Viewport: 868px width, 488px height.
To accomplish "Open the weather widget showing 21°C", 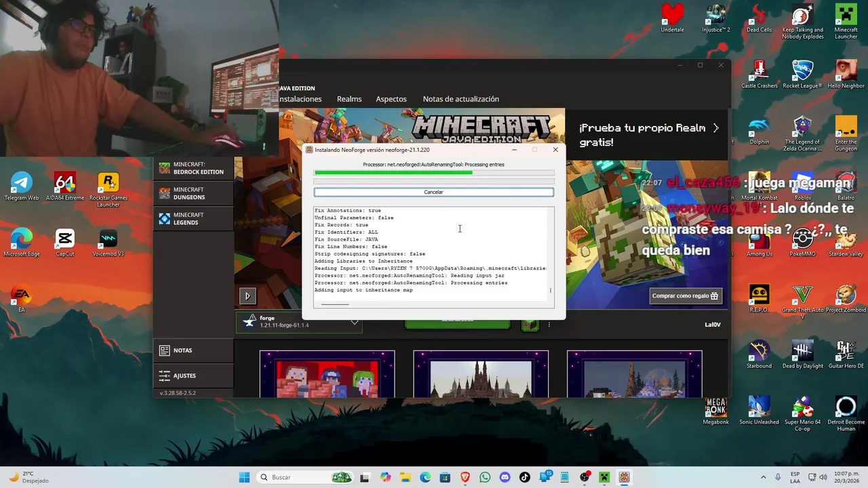I will [28, 477].
